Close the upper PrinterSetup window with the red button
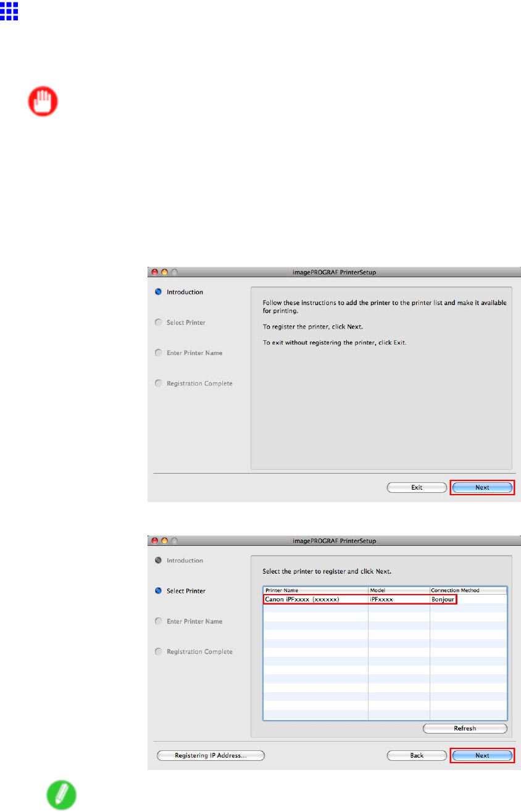This screenshot has width=521, height=812. click(x=155, y=272)
